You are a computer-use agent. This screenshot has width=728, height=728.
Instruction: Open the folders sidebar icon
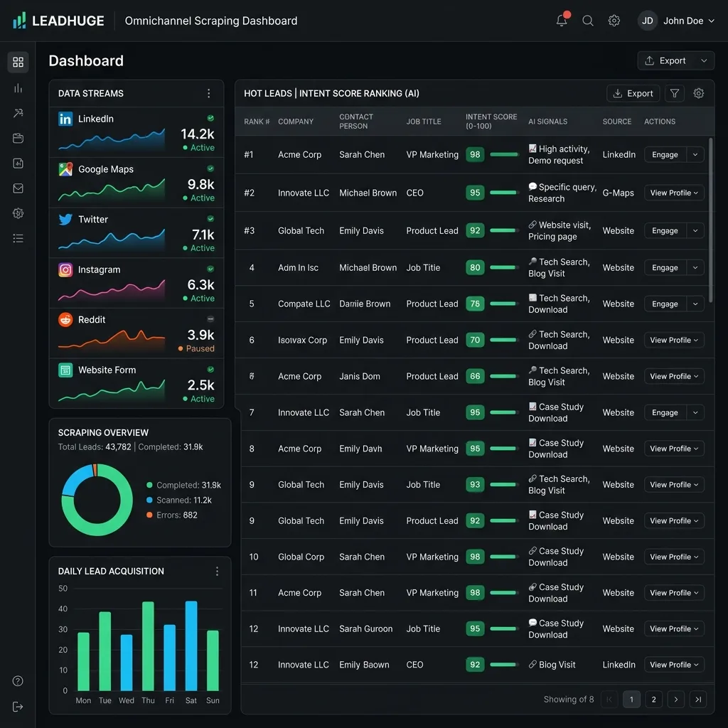coord(18,138)
